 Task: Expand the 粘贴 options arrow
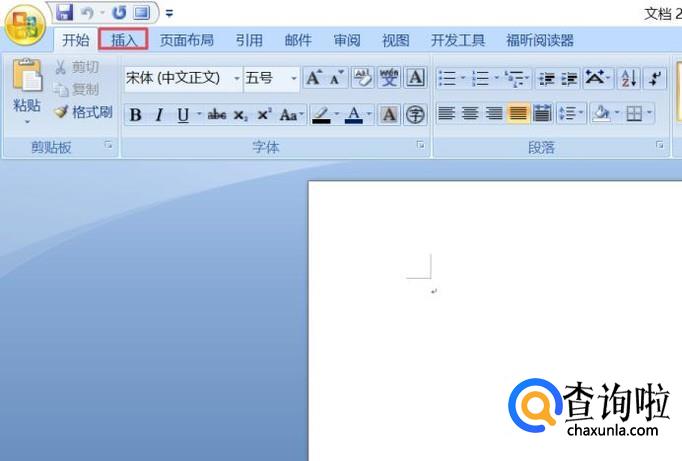pyautogui.click(x=27, y=122)
